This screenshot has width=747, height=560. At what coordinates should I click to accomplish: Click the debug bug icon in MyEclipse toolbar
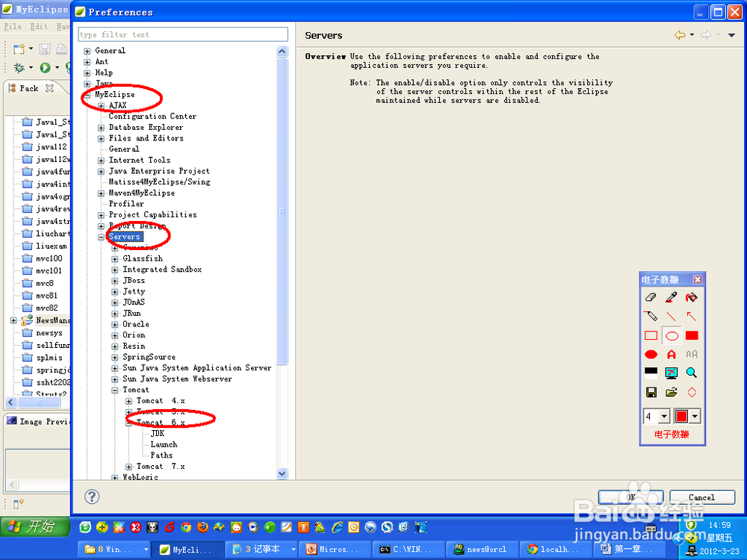[19, 68]
